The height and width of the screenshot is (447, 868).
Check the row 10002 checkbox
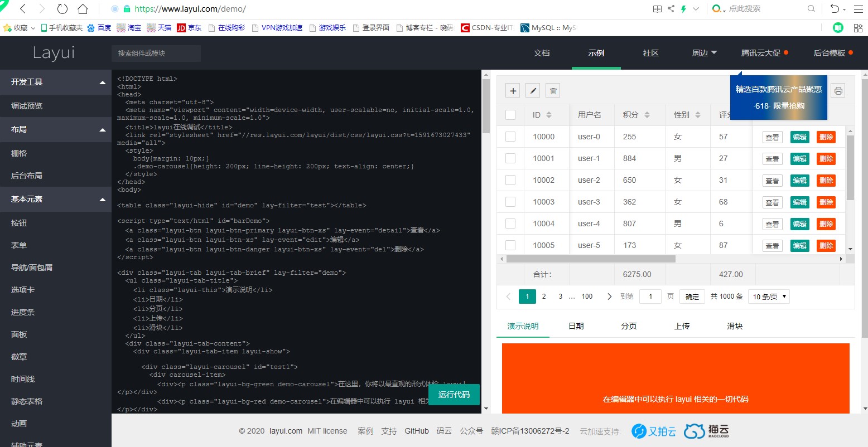click(x=510, y=180)
